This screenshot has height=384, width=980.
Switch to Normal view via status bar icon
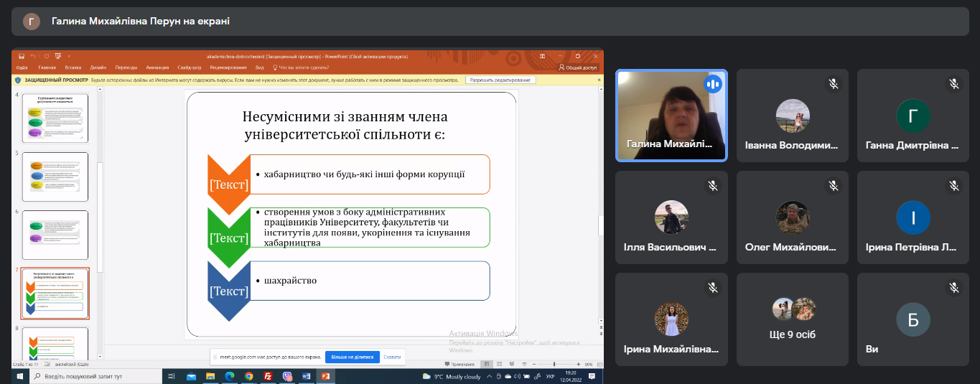[x=487, y=365]
